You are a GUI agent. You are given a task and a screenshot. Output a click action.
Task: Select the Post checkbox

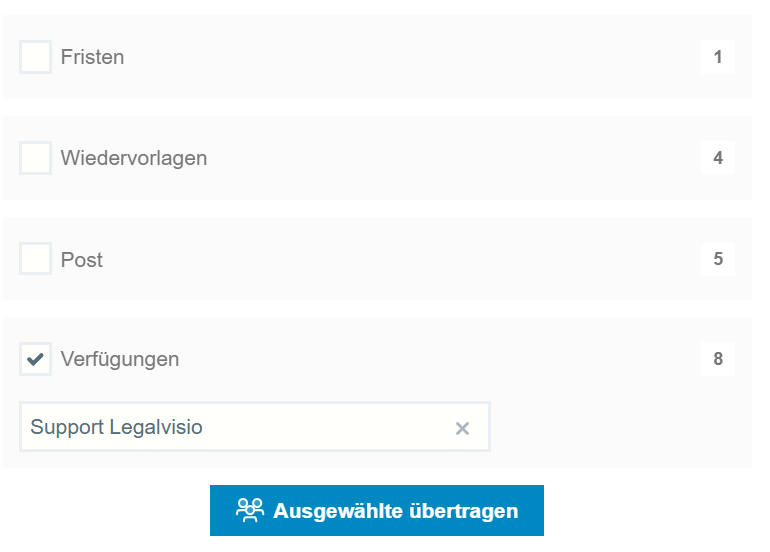pos(35,258)
